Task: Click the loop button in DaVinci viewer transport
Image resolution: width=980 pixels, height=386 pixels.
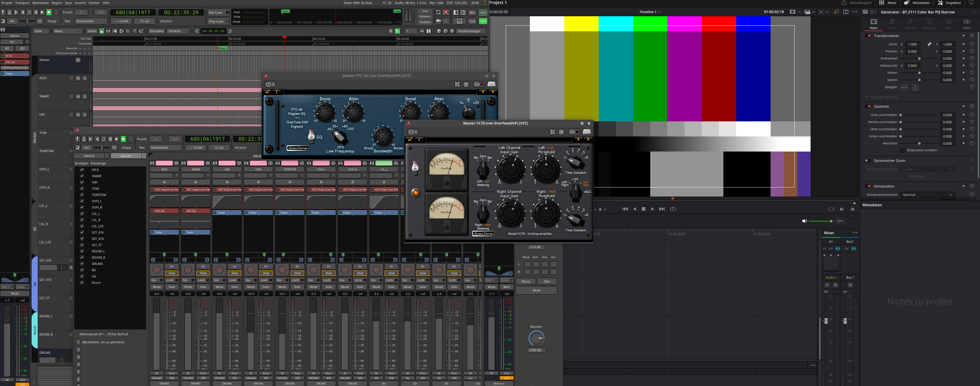Action: [673, 209]
